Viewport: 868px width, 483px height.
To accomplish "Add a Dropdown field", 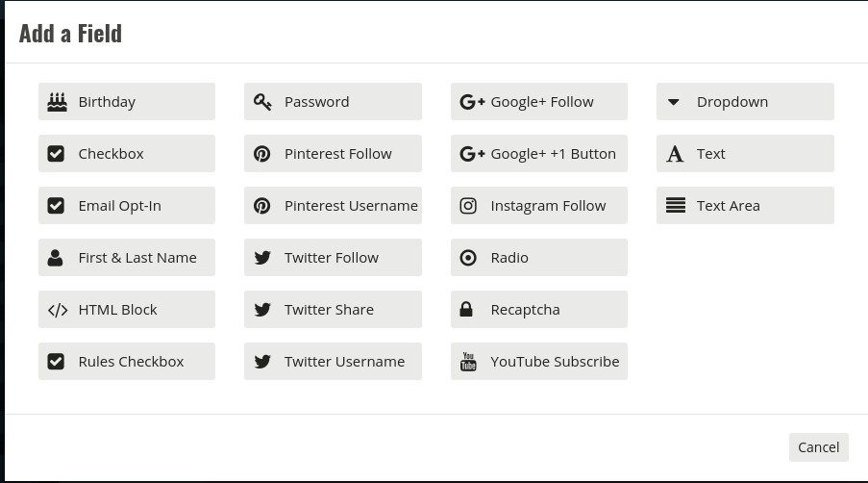I will pos(745,102).
